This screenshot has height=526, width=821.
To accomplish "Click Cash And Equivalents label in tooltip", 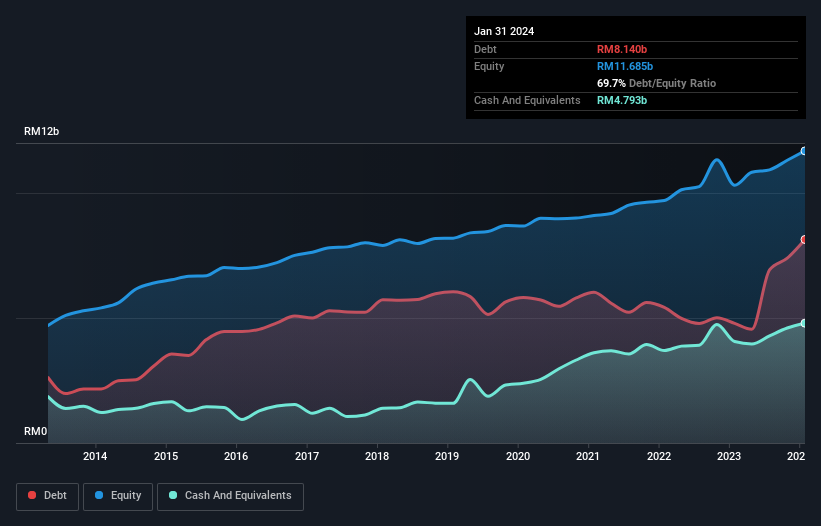I will coord(527,100).
